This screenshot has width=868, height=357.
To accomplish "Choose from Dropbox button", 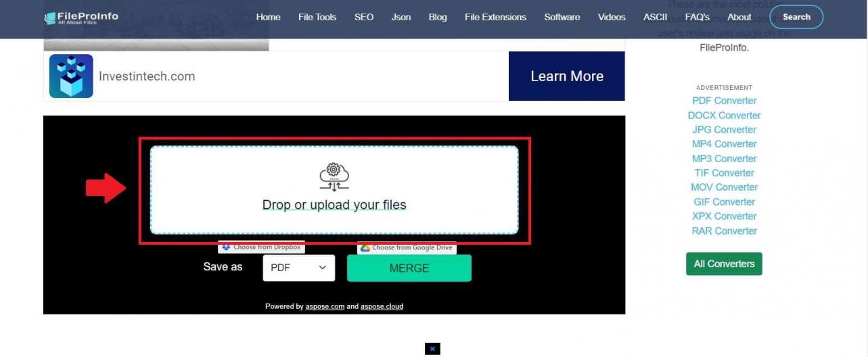I will coord(261,247).
